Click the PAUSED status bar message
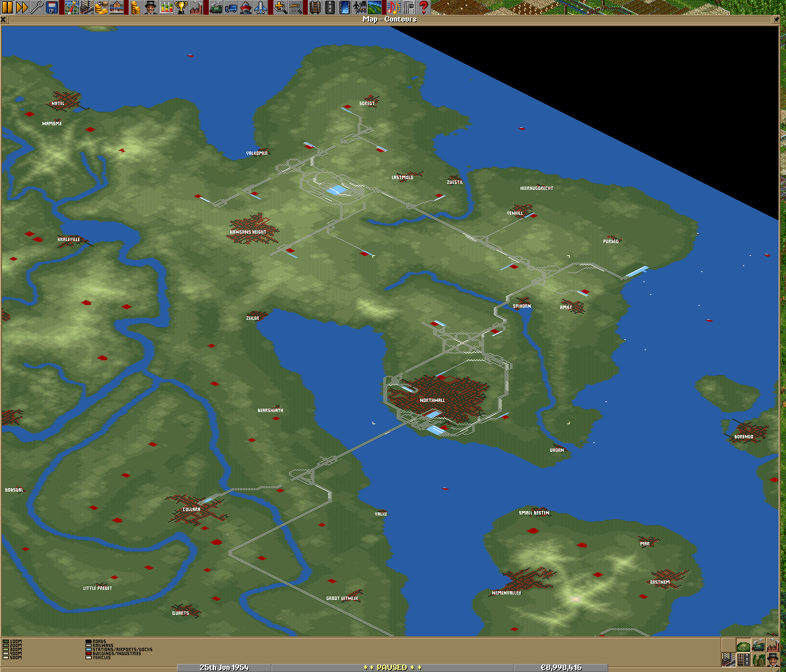This screenshot has height=672, width=786. [393, 667]
